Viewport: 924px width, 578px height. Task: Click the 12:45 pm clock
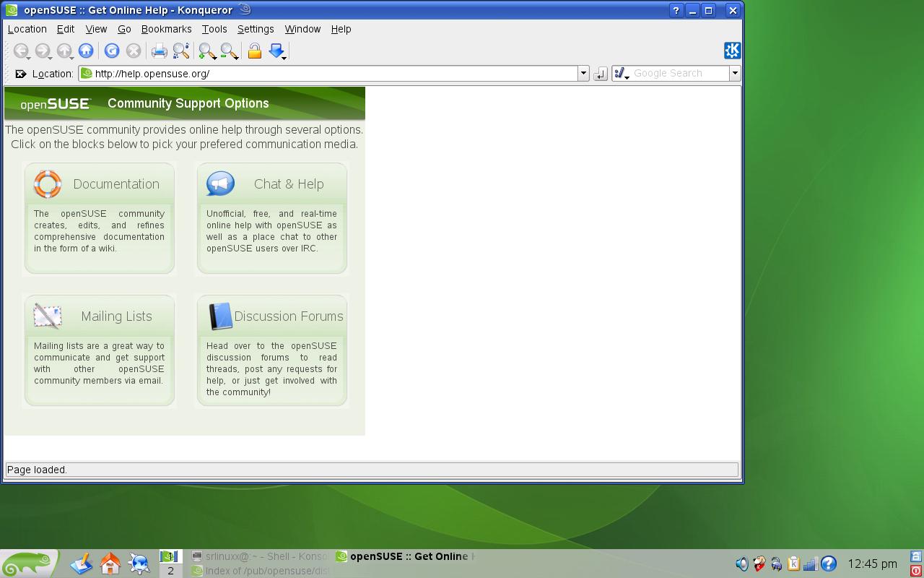pyautogui.click(x=872, y=564)
